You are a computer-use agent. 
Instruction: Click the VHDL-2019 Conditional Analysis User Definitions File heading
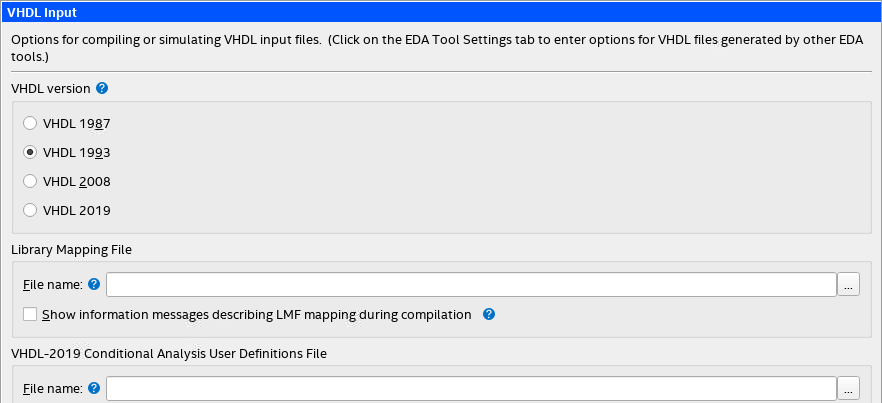[x=169, y=353]
